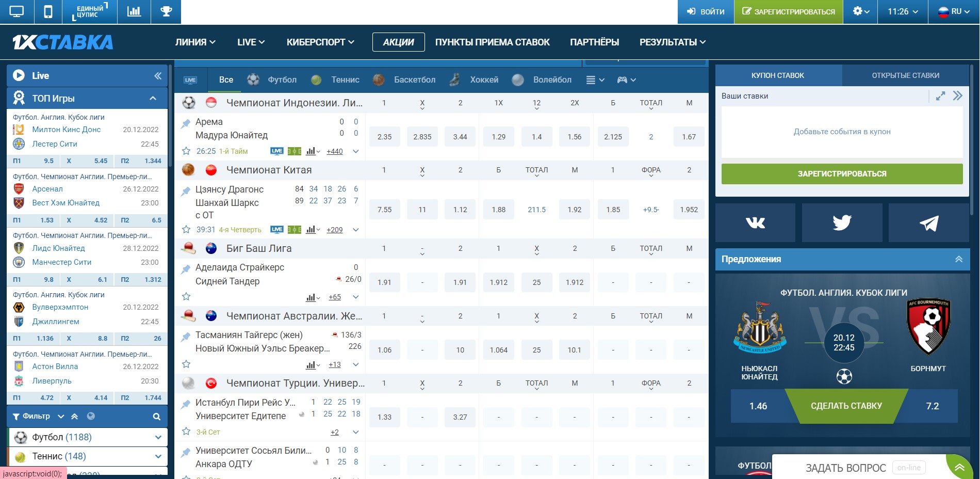Screen dimensions: 980x479
Task: Open the РЕЗУЛЬТАТЫ dropdown menu
Action: [673, 42]
